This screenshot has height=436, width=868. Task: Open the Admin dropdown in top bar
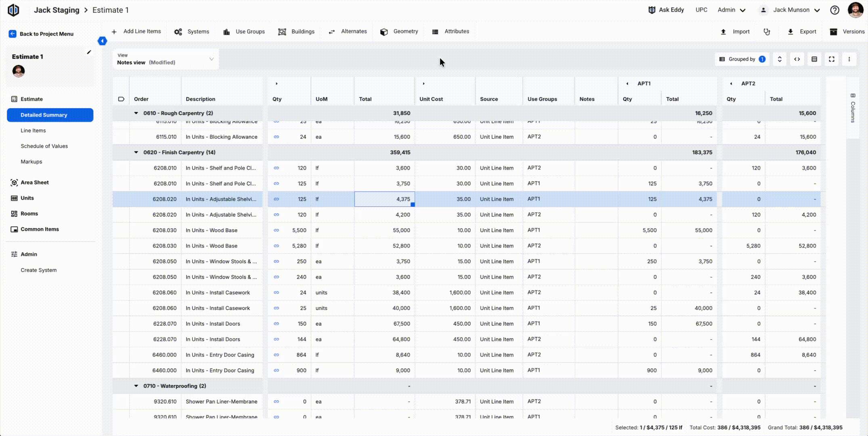pyautogui.click(x=731, y=10)
